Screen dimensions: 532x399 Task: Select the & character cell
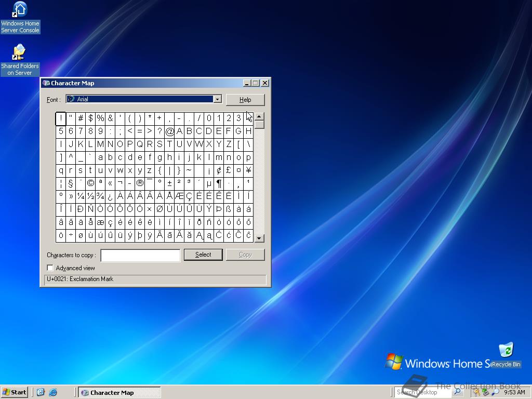click(x=110, y=119)
